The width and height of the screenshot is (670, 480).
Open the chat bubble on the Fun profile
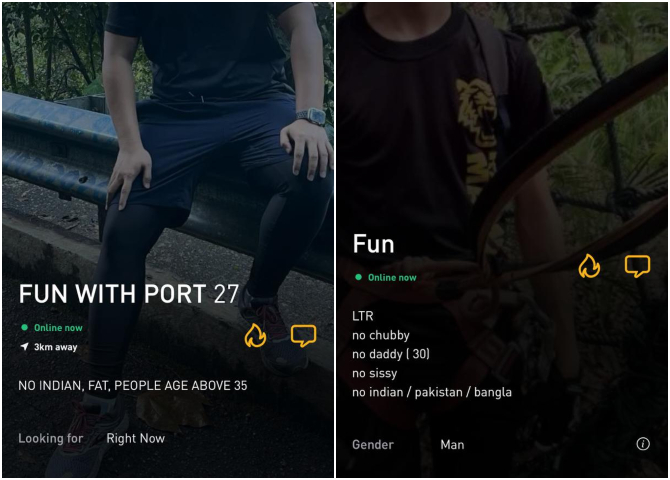[x=638, y=266]
